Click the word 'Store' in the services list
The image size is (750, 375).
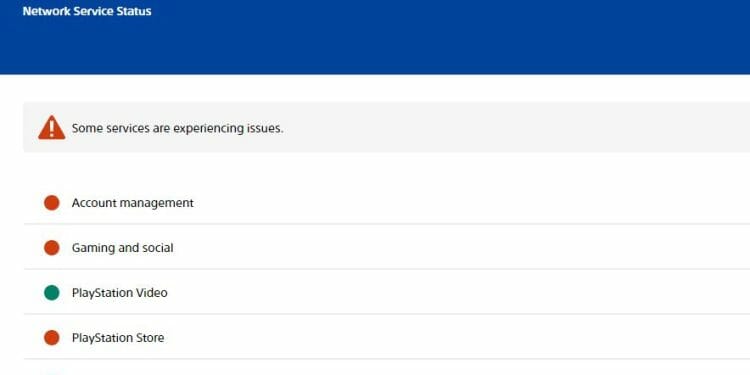pos(150,338)
